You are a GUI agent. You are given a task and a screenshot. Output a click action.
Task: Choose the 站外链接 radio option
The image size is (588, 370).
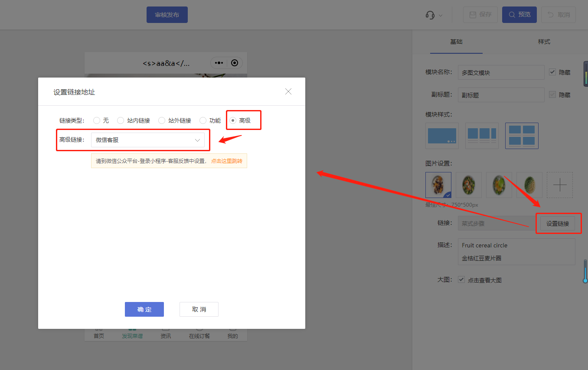pos(162,120)
